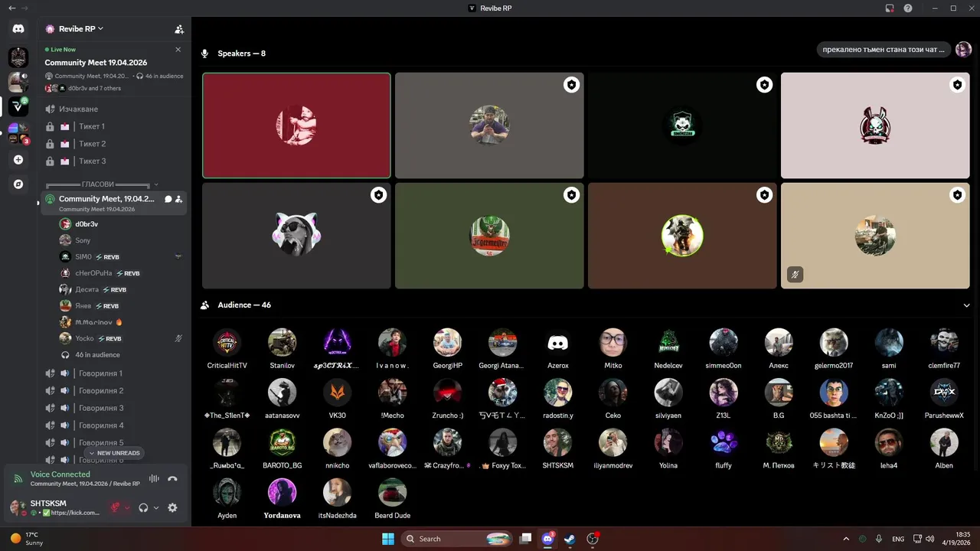Click microphone icon in system tray
Image resolution: width=980 pixels, height=551 pixels.
pos(879,539)
